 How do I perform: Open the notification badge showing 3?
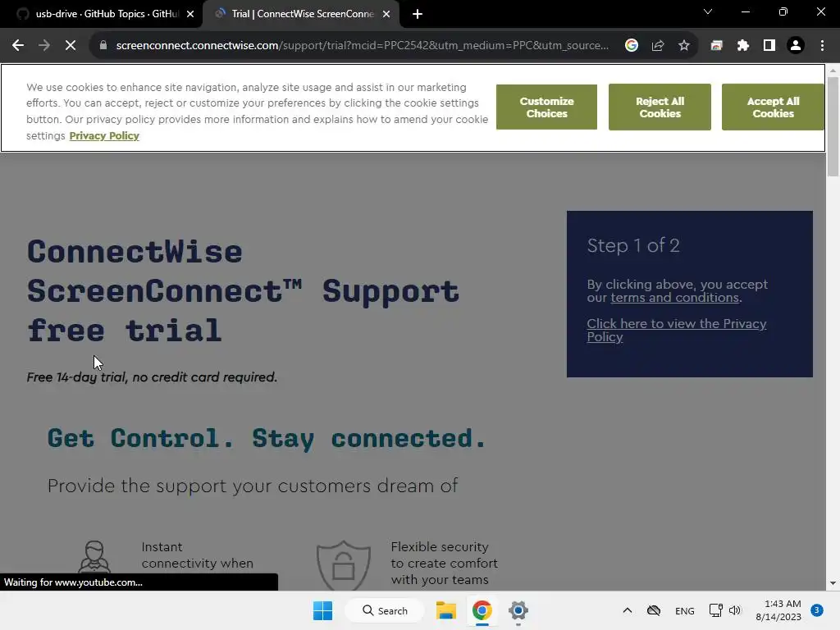(x=817, y=610)
